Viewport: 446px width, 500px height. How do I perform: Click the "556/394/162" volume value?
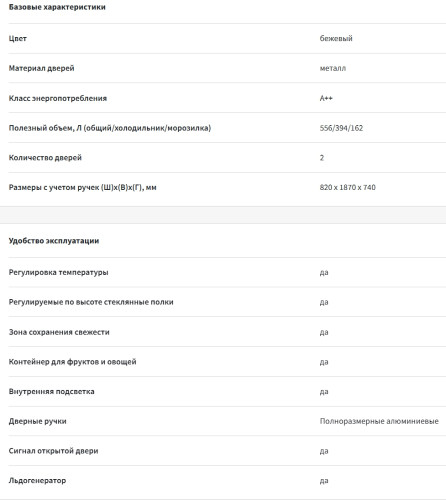pos(341,128)
